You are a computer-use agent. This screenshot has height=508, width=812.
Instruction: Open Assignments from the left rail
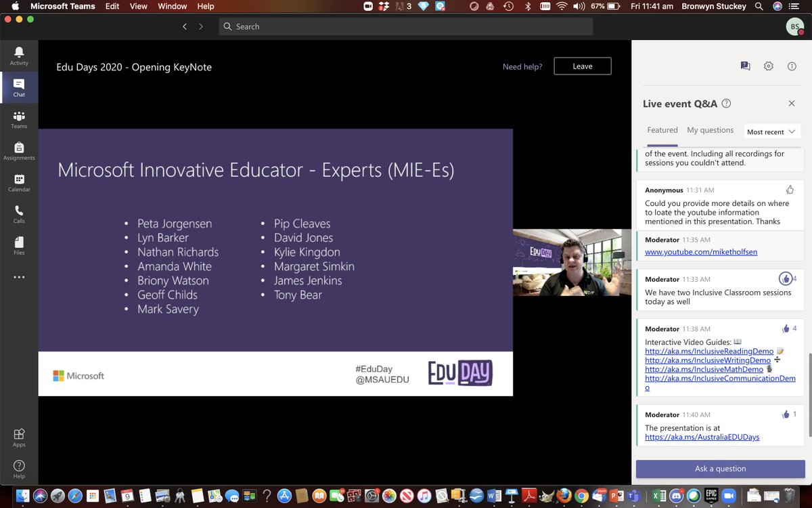click(19, 151)
